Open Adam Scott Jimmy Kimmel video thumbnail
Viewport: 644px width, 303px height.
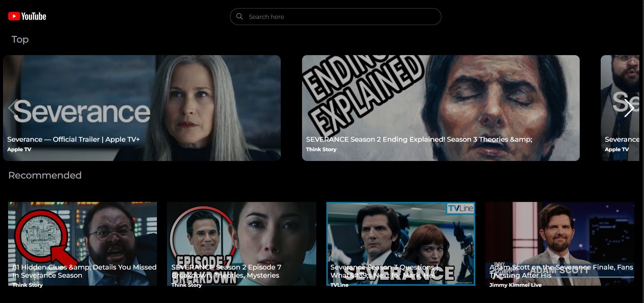pyautogui.click(x=560, y=243)
